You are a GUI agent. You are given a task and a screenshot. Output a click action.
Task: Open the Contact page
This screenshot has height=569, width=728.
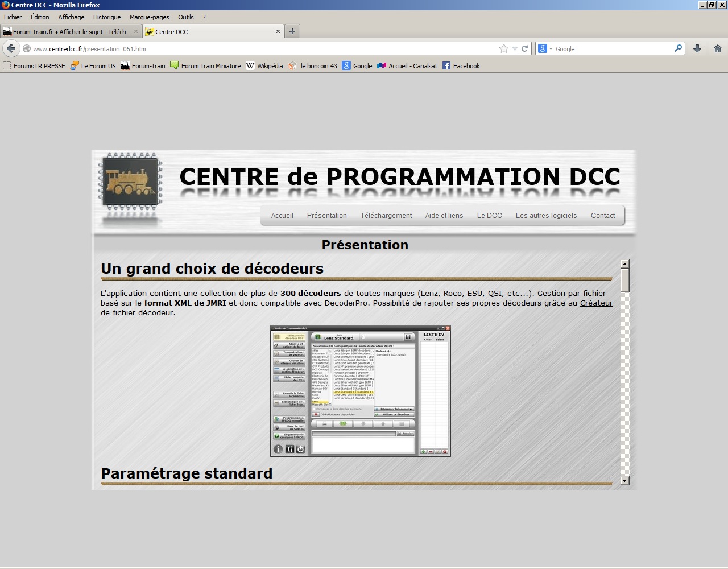pyautogui.click(x=603, y=216)
